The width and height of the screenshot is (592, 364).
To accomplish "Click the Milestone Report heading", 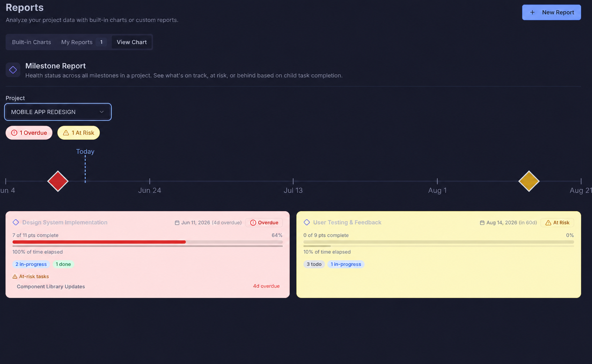I will coord(56,66).
